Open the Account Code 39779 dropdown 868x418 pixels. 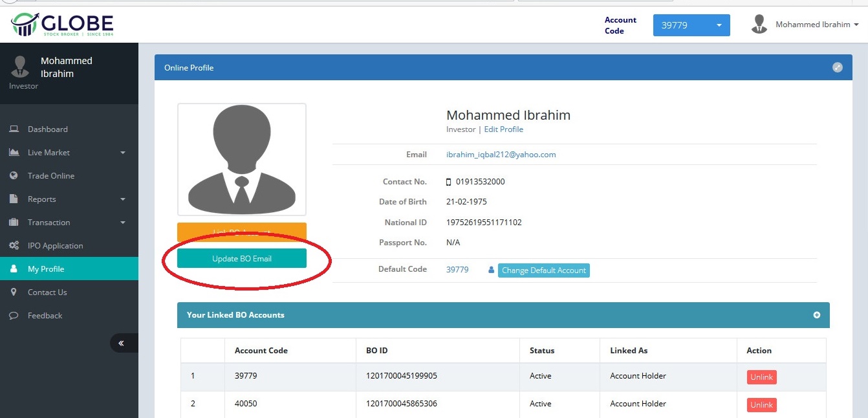(x=691, y=25)
